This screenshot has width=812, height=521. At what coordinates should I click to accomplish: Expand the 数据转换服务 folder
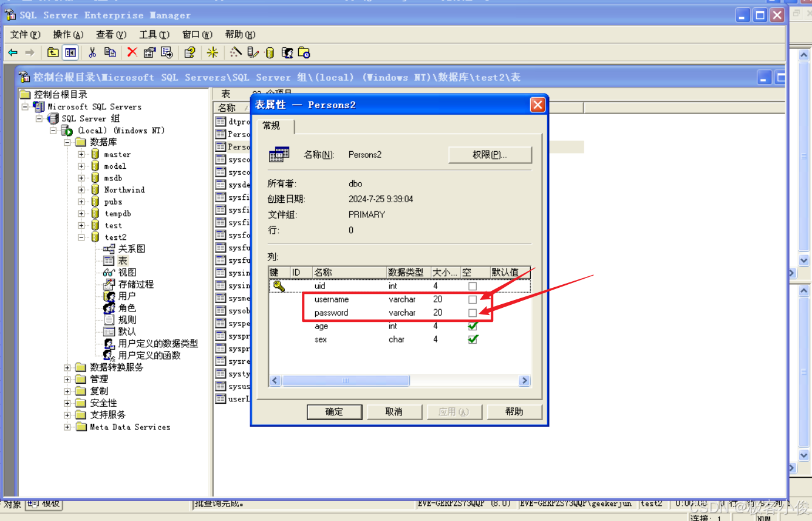pos(67,367)
